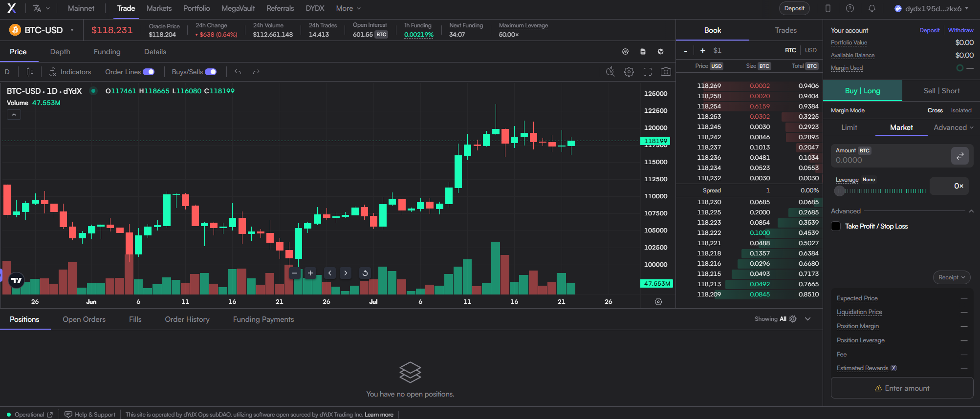Switch to the Depth tab
The width and height of the screenshot is (980, 419).
60,52
